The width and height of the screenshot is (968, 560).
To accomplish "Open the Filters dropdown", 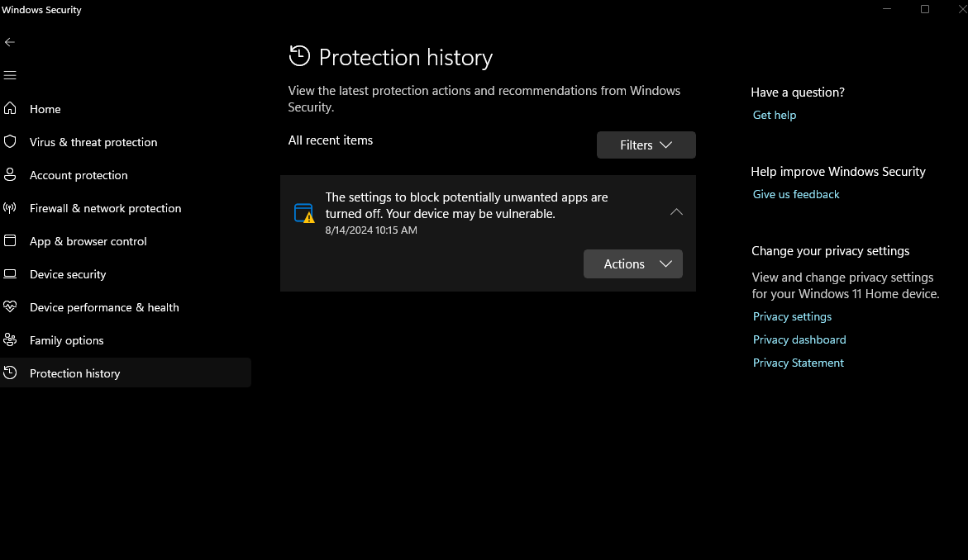I will coord(646,145).
